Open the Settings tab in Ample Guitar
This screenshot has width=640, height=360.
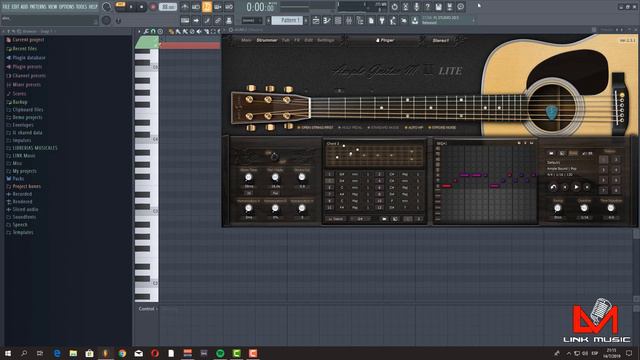coord(326,40)
